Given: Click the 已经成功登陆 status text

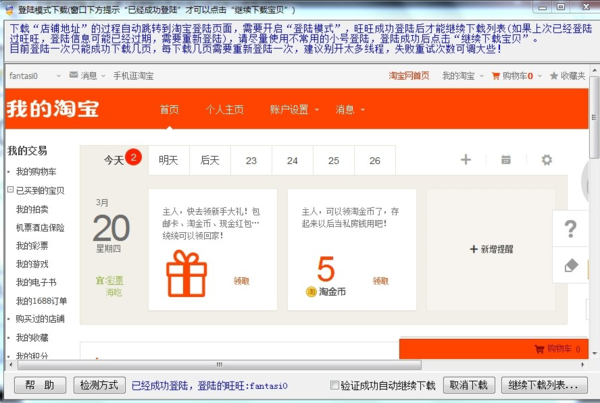Looking at the screenshot, I should tap(209, 386).
